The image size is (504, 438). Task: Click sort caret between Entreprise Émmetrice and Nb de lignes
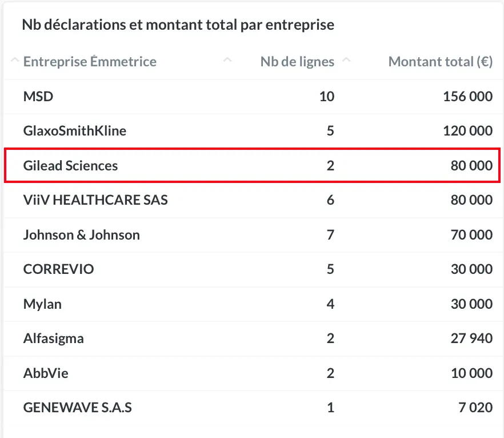tap(227, 60)
